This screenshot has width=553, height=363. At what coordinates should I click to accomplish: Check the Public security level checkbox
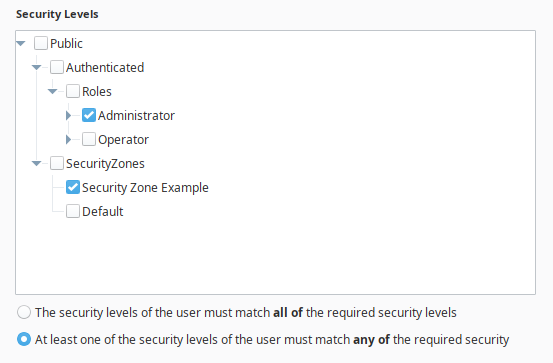(x=41, y=43)
